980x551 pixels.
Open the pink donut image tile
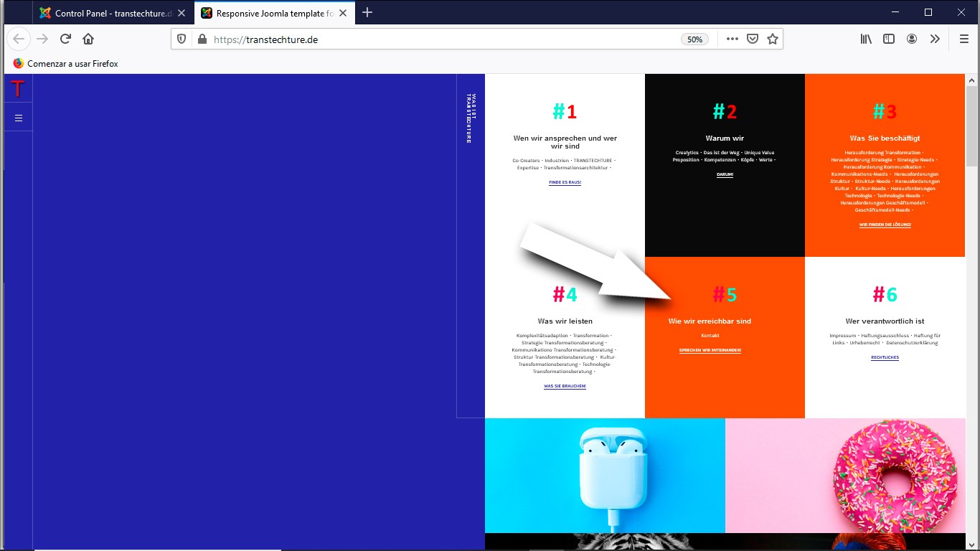tap(845, 476)
